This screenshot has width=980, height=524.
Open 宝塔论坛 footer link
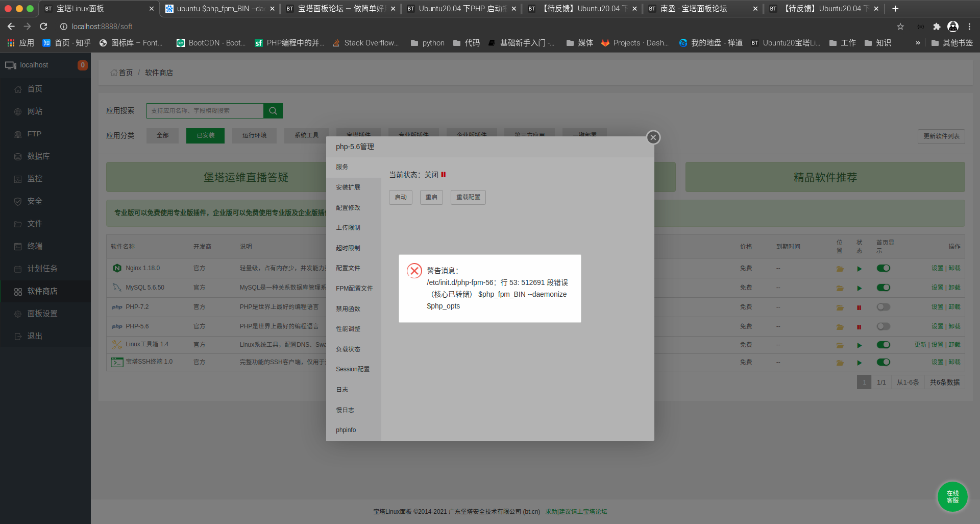(576, 512)
